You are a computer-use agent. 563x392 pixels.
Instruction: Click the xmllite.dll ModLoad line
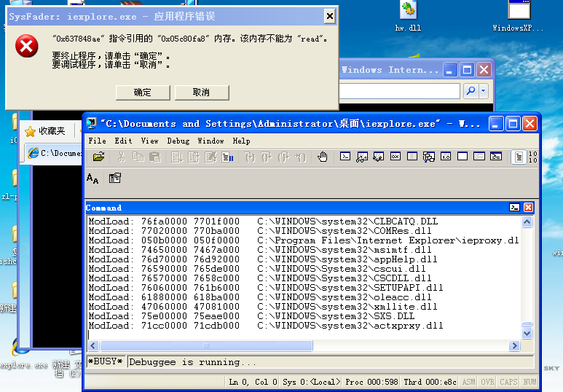pyautogui.click(x=263, y=307)
